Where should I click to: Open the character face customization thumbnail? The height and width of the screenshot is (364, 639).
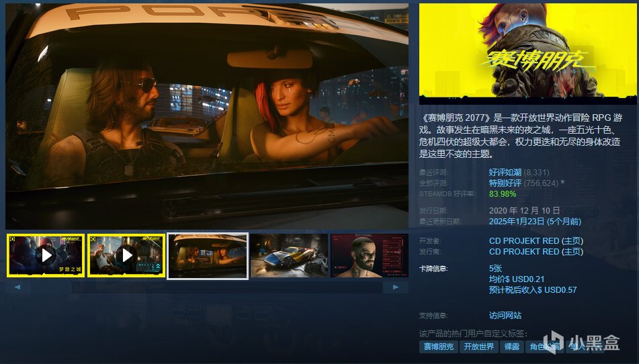[369, 256]
